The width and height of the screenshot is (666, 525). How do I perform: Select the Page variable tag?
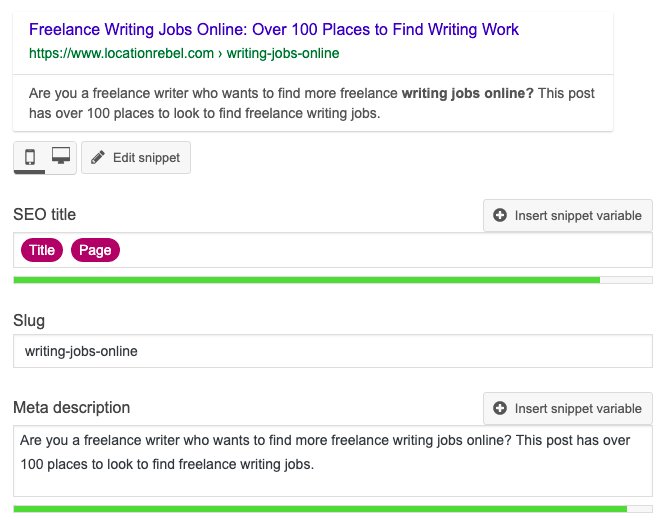pos(95,250)
